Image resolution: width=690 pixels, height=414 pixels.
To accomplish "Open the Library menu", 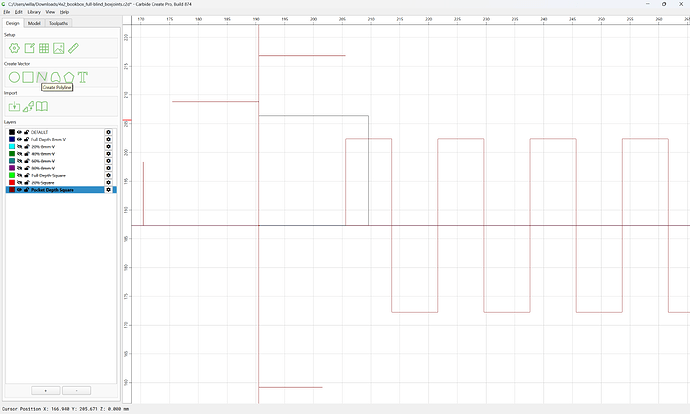I will click(x=34, y=12).
